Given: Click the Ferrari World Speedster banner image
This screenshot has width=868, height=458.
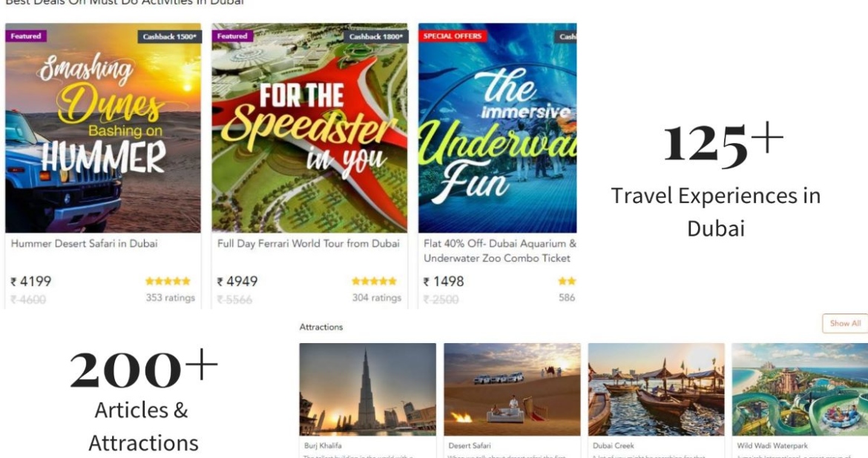Looking at the screenshot, I should pyautogui.click(x=309, y=127).
